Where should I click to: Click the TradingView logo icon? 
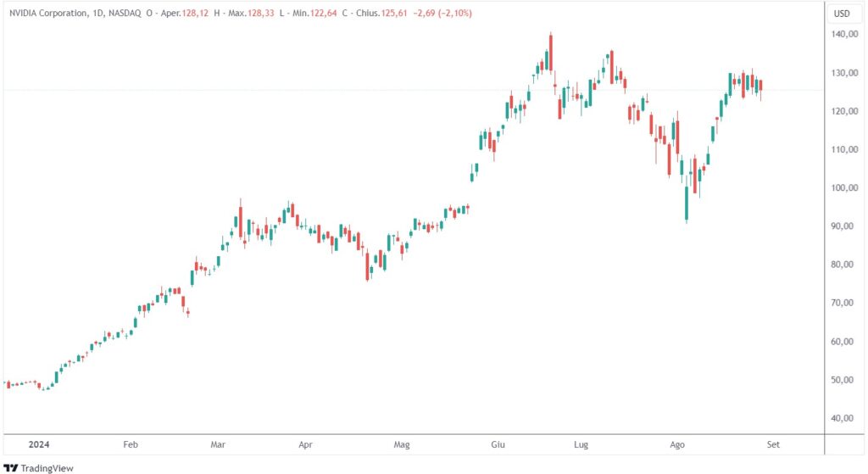(x=11, y=467)
